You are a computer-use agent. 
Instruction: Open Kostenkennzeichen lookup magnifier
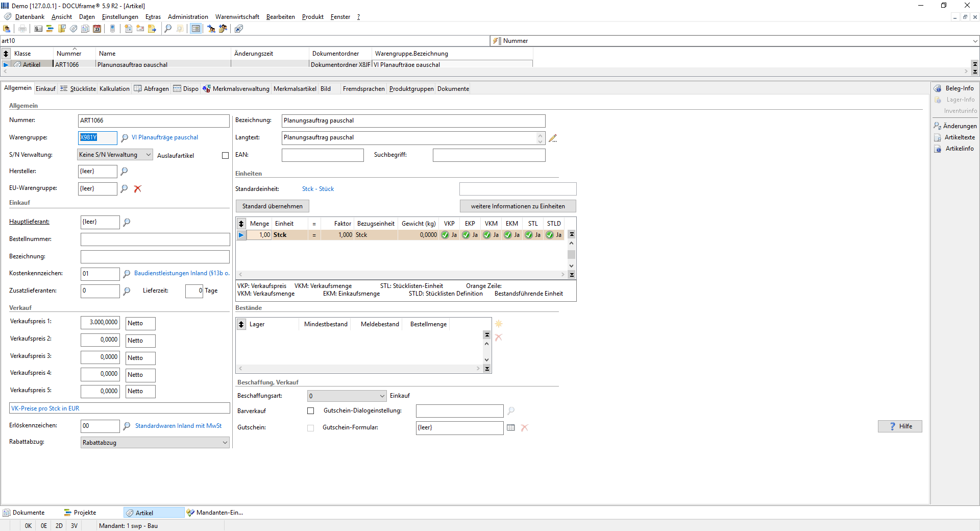pyautogui.click(x=127, y=274)
